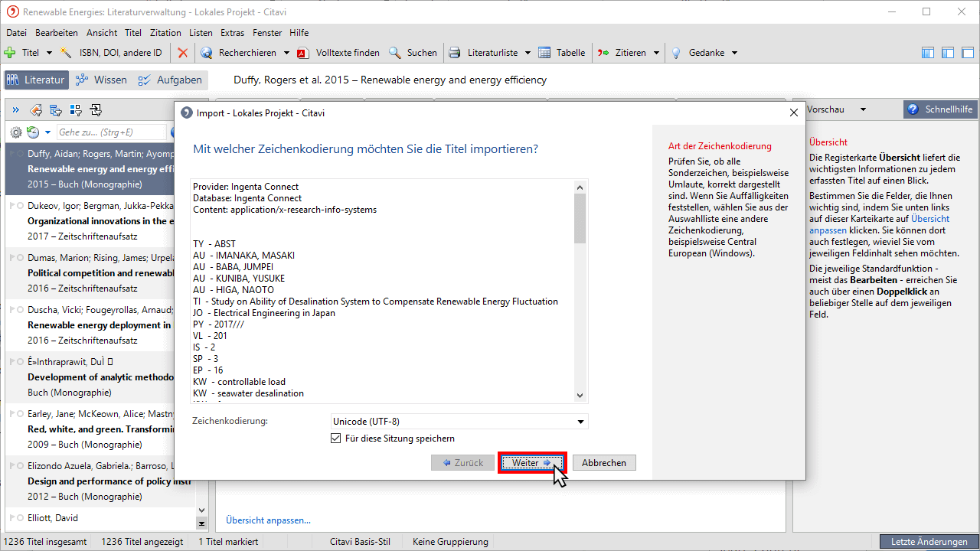
Task: Click the wand icon for ISBN, DOI search
Action: [67, 53]
